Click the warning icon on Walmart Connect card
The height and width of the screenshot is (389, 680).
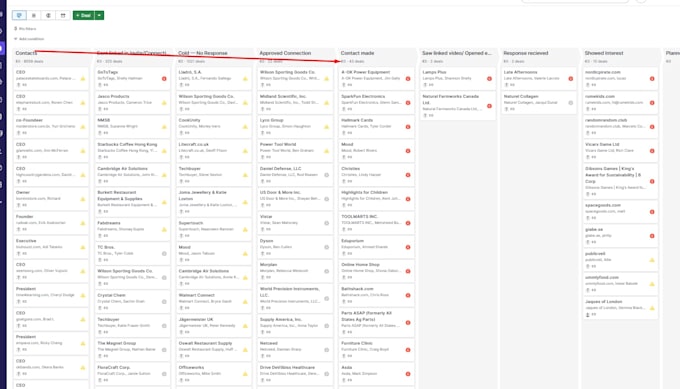[245, 301]
